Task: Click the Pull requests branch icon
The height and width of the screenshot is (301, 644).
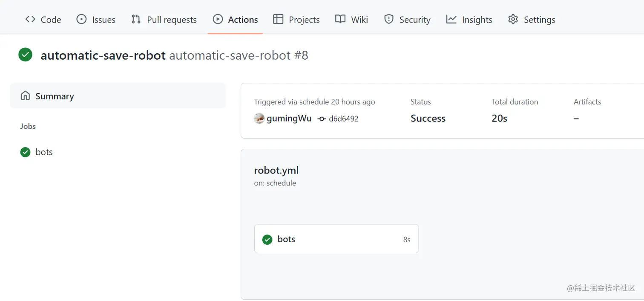Action: tap(136, 19)
